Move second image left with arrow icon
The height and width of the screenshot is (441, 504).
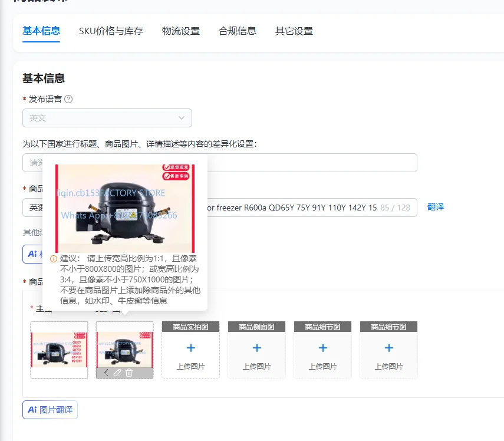106,373
